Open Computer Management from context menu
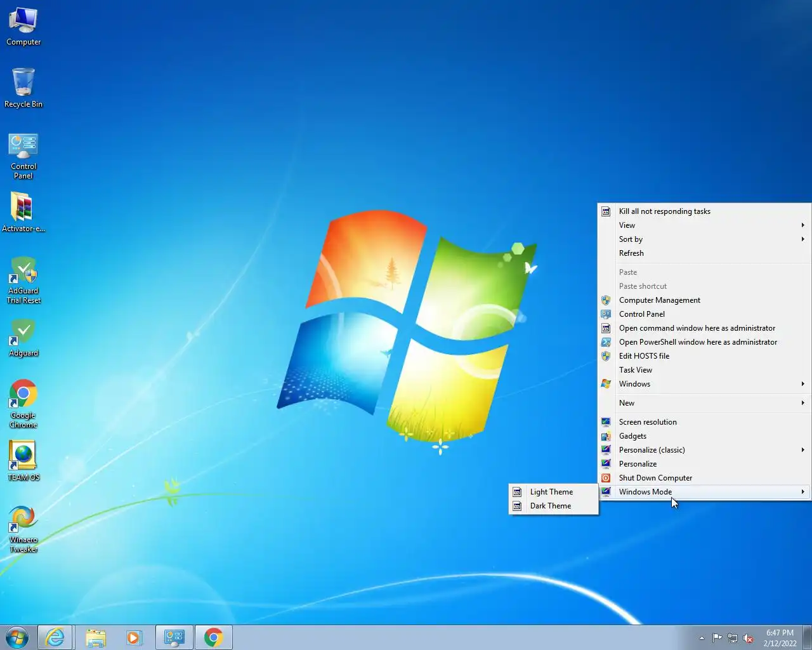Screen dimensions: 812x650 704,300
